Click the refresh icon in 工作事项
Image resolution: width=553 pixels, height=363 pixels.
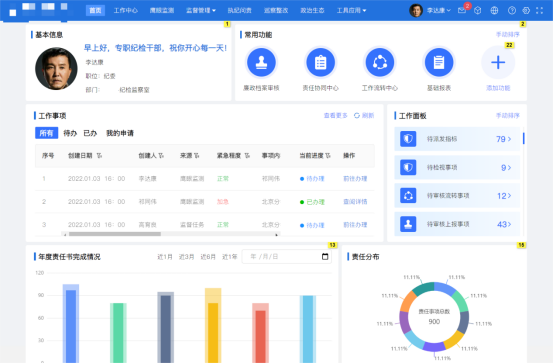[357, 115]
